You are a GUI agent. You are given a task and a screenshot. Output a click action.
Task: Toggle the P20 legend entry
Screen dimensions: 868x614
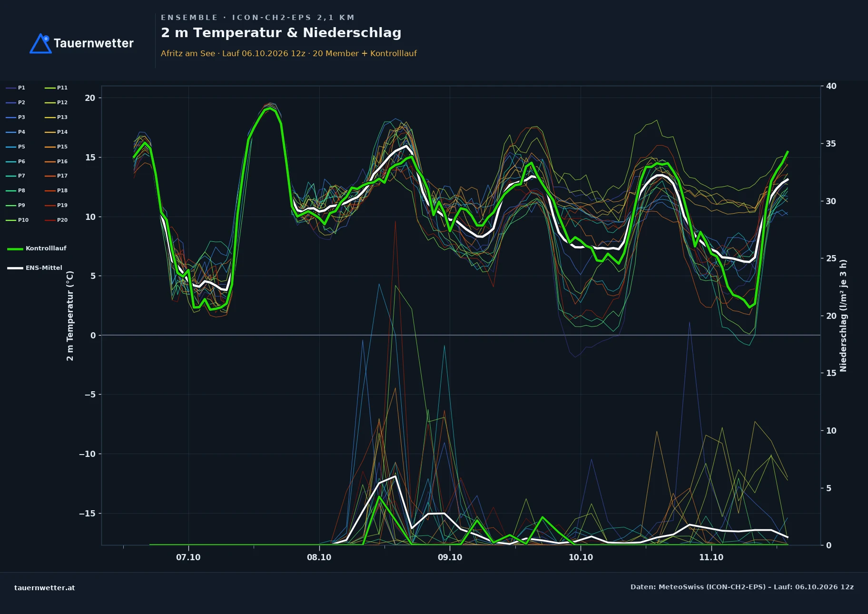click(x=56, y=220)
